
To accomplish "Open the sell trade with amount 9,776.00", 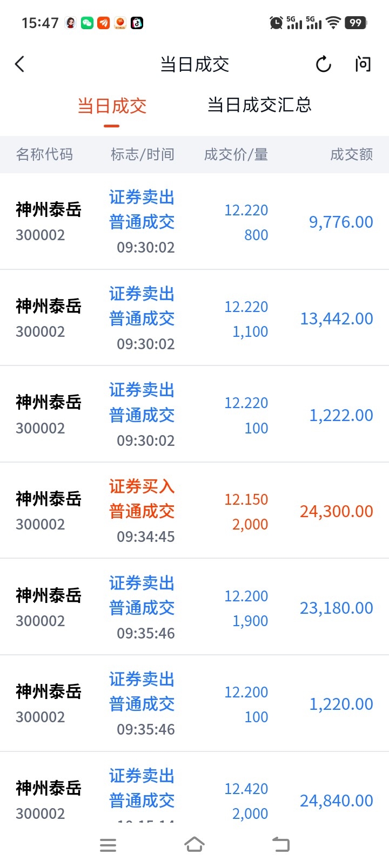I will 194,221.
